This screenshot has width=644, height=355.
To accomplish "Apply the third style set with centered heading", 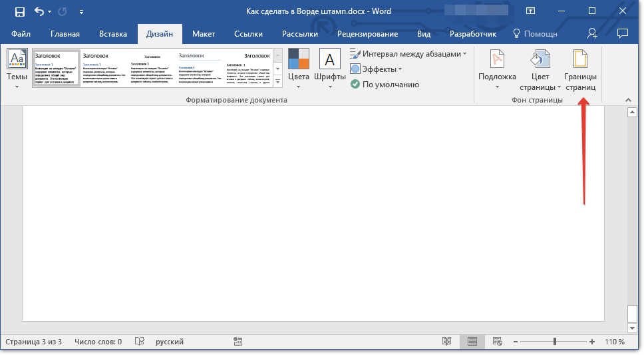I will [x=152, y=67].
